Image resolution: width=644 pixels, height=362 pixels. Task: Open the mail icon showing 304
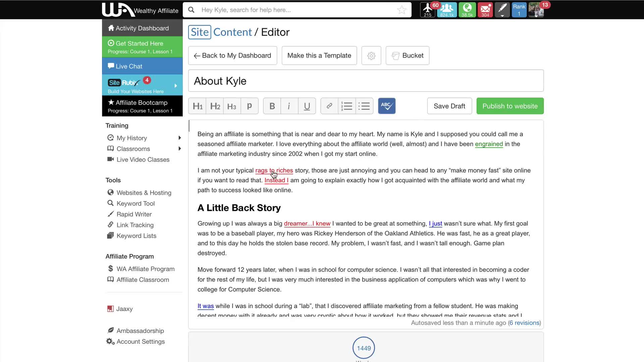click(x=485, y=10)
